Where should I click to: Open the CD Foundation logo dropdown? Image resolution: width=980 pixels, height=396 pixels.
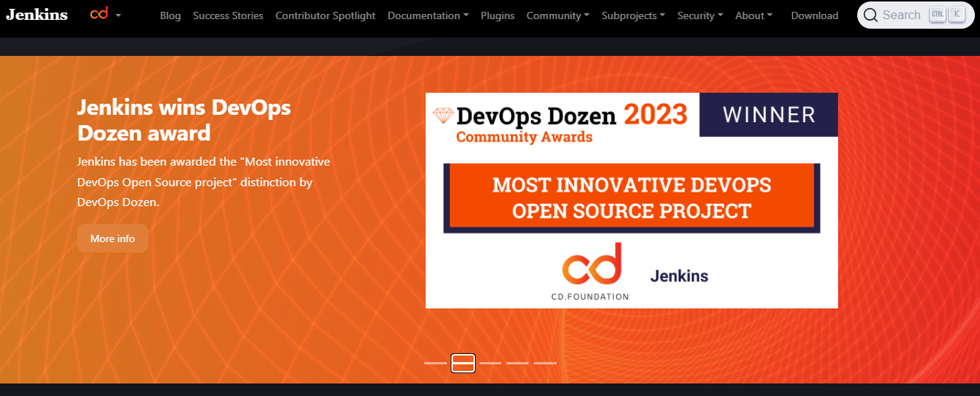pyautogui.click(x=105, y=15)
